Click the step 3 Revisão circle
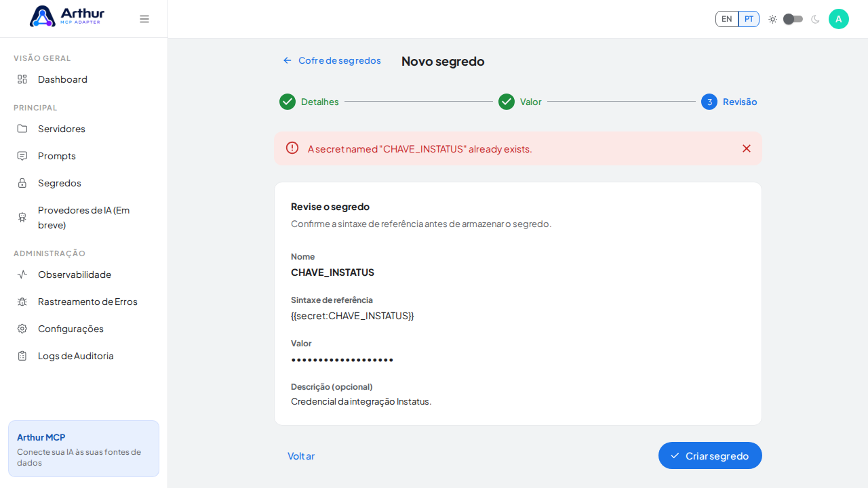Image resolution: width=868 pixels, height=488 pixels. coord(709,102)
